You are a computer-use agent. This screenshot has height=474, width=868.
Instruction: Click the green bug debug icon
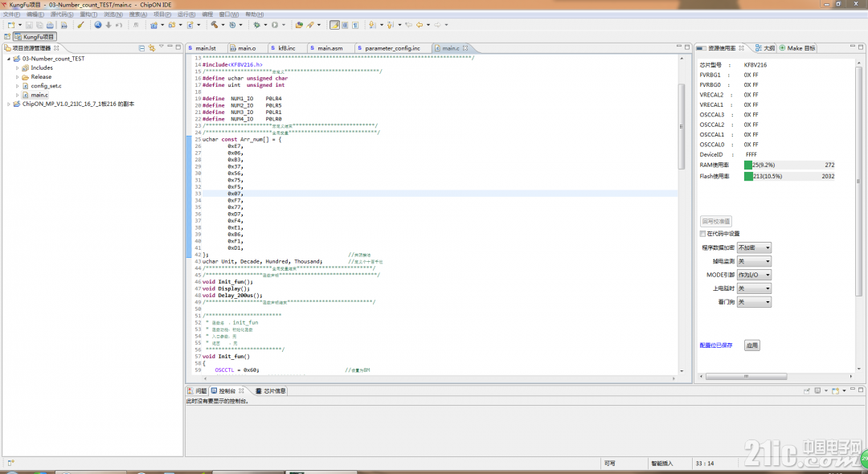(257, 25)
